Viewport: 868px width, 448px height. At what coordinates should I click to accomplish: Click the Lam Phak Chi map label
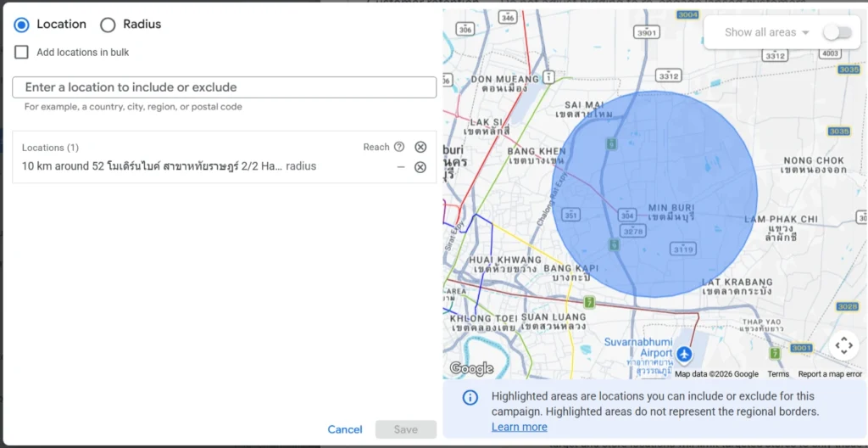coord(781,228)
